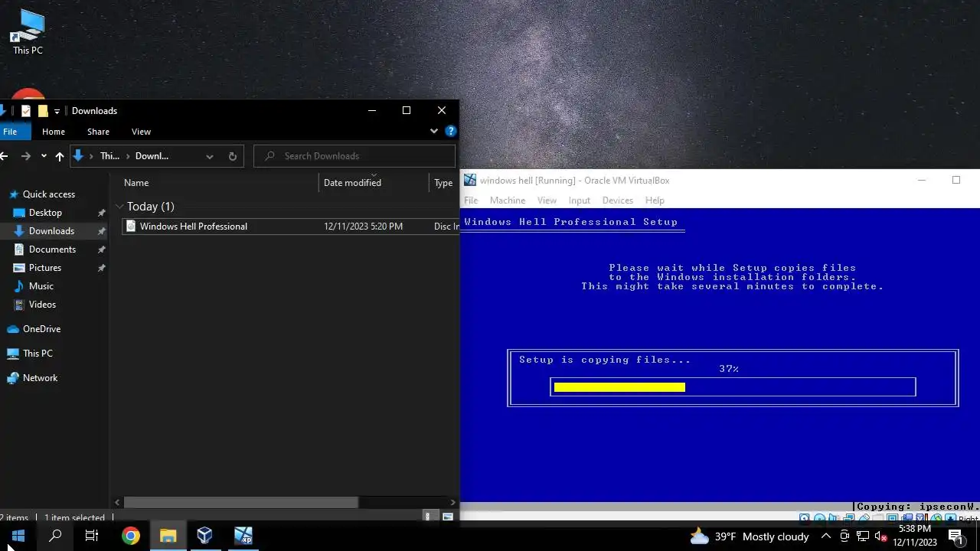Image resolution: width=980 pixels, height=551 pixels.
Task: Open Network in the navigation pane
Action: pos(40,378)
